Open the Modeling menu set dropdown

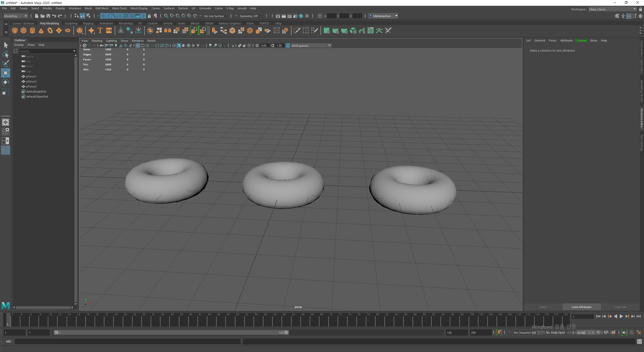[25, 16]
